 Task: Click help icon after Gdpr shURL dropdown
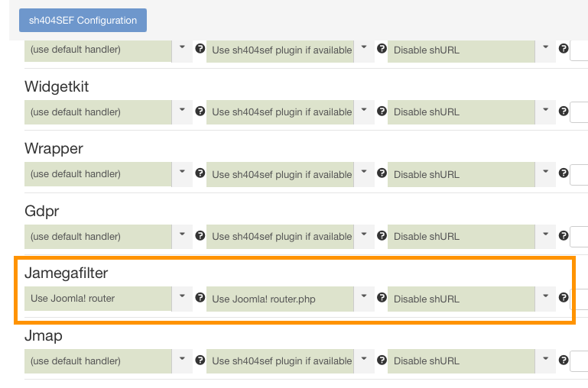pos(564,236)
